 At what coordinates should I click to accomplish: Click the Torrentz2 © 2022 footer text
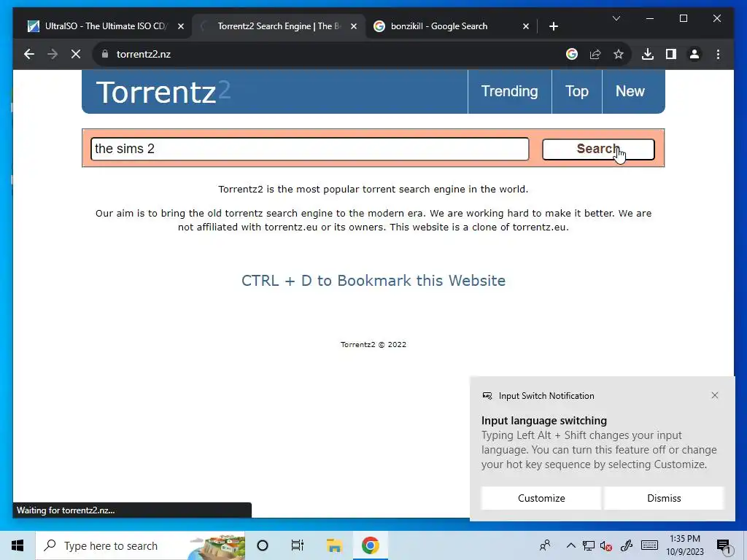pos(373,344)
